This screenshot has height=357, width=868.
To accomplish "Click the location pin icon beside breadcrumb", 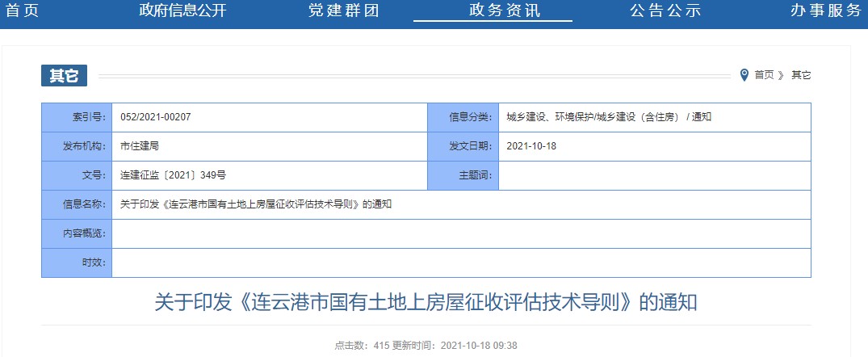I will [x=744, y=75].
